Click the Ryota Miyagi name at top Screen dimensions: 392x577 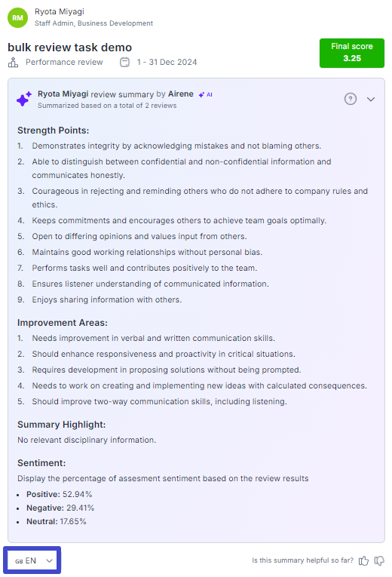tap(60, 11)
